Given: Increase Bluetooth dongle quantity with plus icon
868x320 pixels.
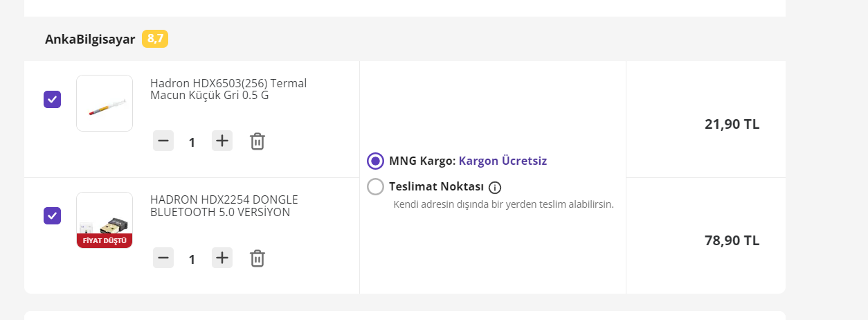Looking at the screenshot, I should click(221, 258).
